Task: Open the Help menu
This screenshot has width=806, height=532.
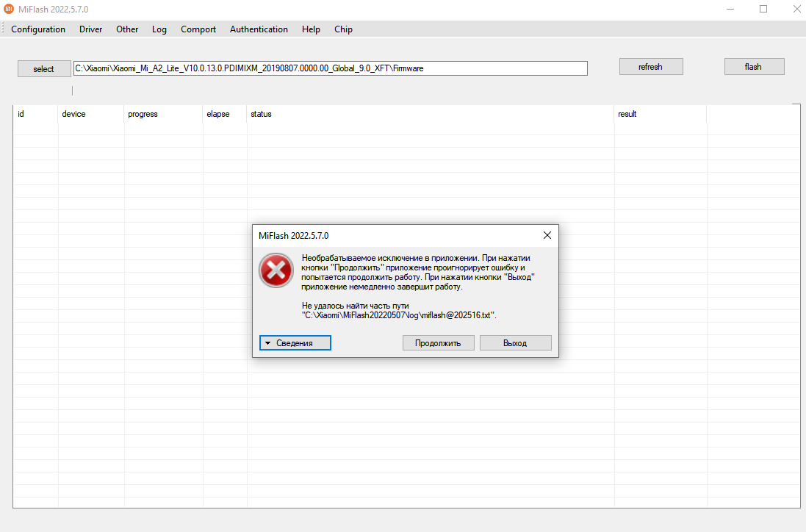Action: click(311, 29)
